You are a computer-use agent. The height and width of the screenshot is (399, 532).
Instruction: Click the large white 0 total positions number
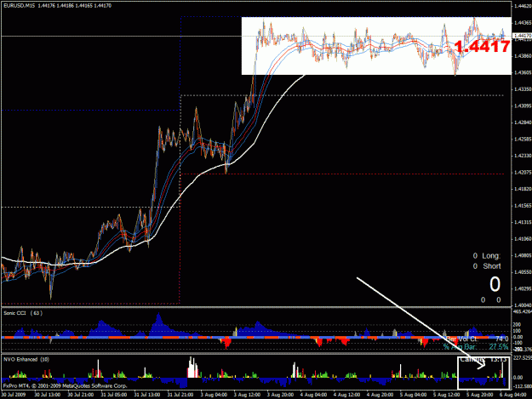click(x=495, y=284)
